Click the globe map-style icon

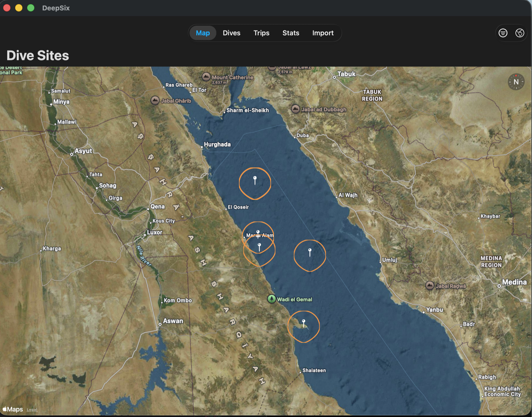[x=520, y=33]
